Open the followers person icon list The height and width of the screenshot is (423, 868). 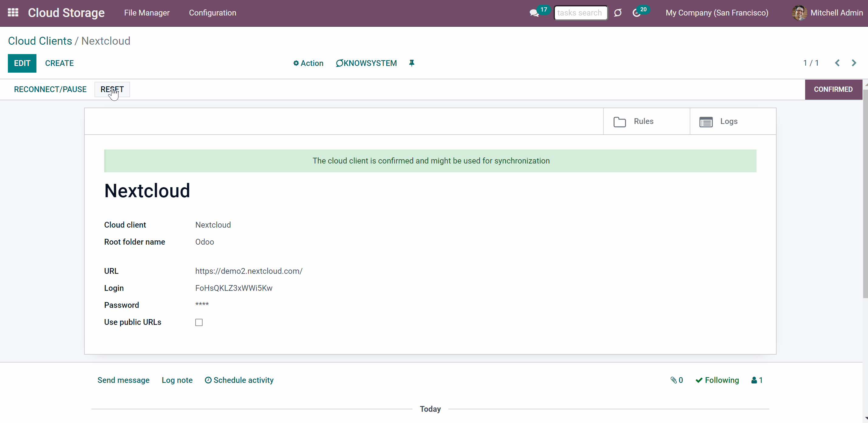[x=757, y=380]
